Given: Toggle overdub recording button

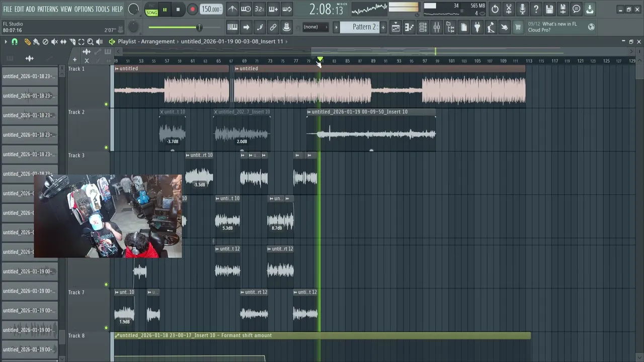Looking at the screenshot, I should coord(273,9).
